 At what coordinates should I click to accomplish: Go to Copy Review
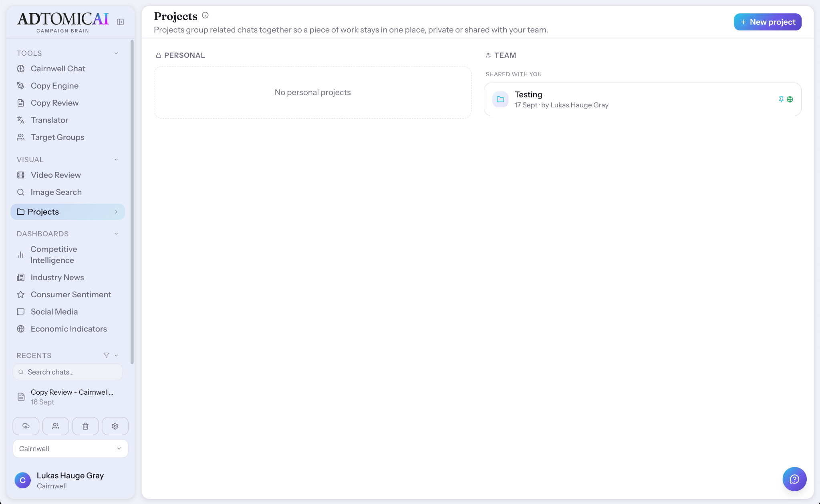(x=68, y=103)
